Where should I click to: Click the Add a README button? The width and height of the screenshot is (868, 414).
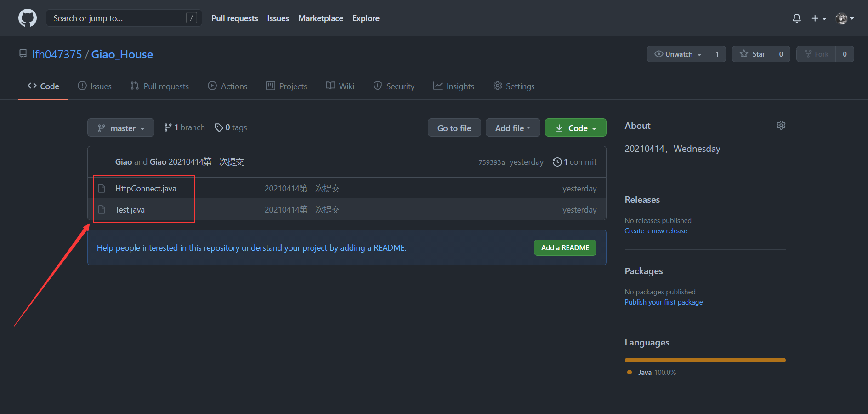coord(565,248)
